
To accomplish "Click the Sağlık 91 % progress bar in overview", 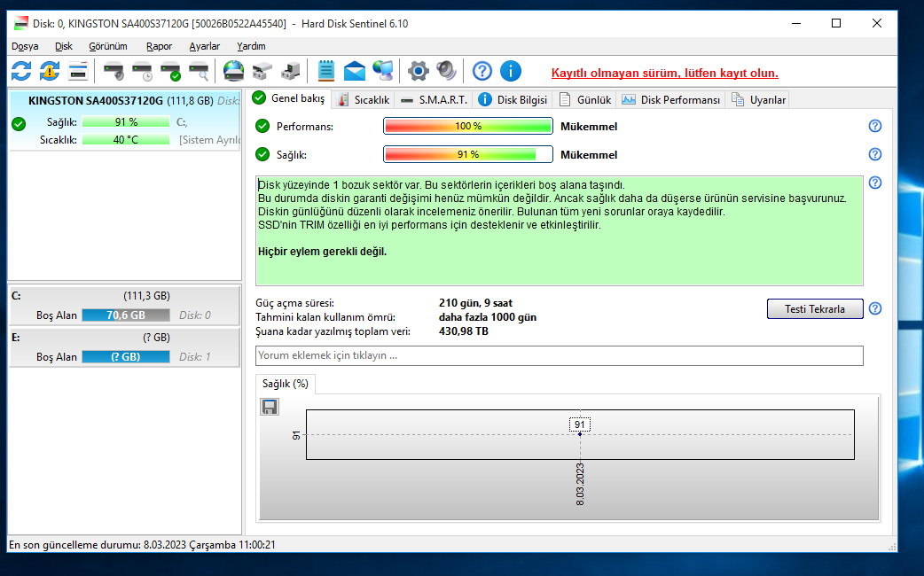I will tap(468, 154).
